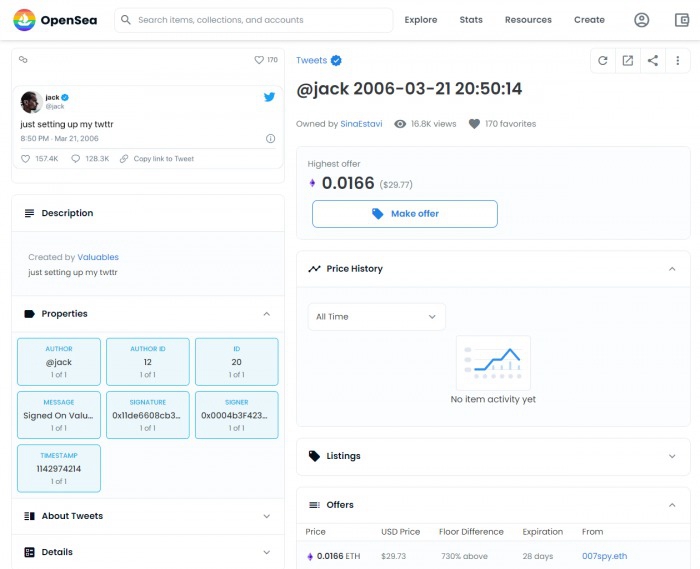The image size is (700, 569).
Task: Open the view original external link icon
Action: tap(628, 61)
